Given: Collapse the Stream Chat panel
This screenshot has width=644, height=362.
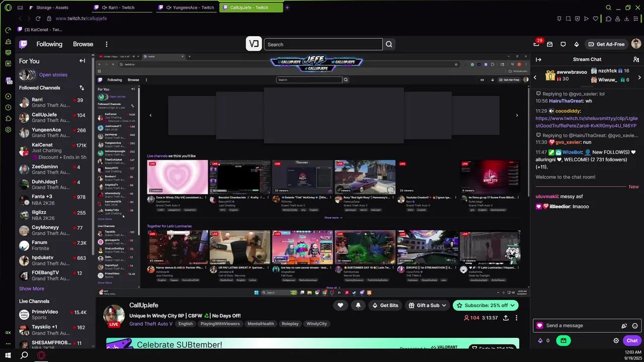Looking at the screenshot, I should [538, 59].
